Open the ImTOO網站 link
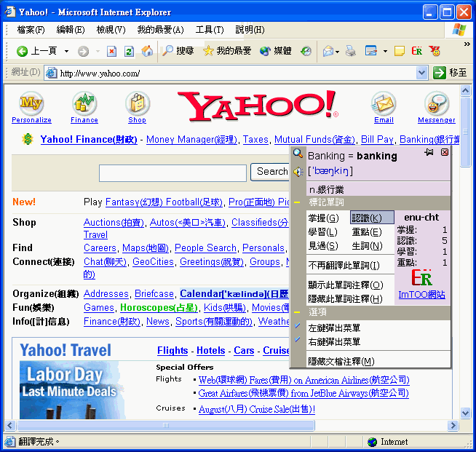This screenshot has width=476, height=452. tap(421, 295)
